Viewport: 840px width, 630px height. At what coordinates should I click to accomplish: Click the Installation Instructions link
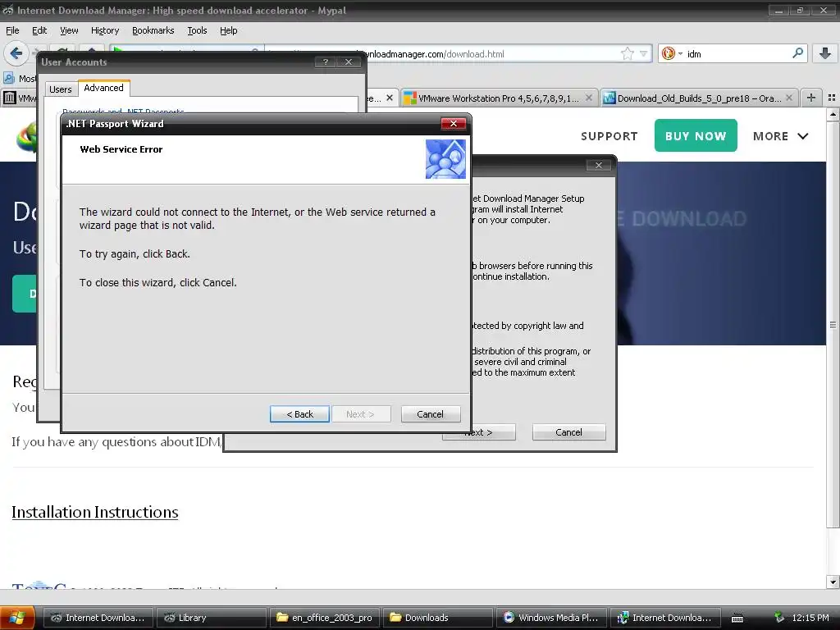[95, 512]
